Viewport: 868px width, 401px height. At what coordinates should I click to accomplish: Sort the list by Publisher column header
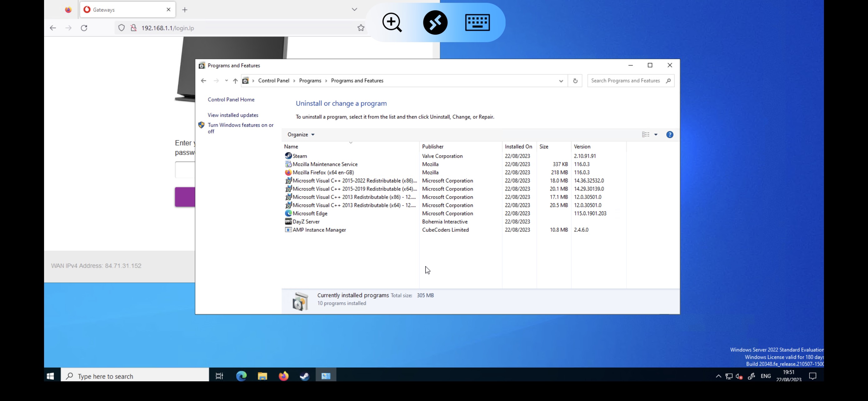pyautogui.click(x=433, y=146)
